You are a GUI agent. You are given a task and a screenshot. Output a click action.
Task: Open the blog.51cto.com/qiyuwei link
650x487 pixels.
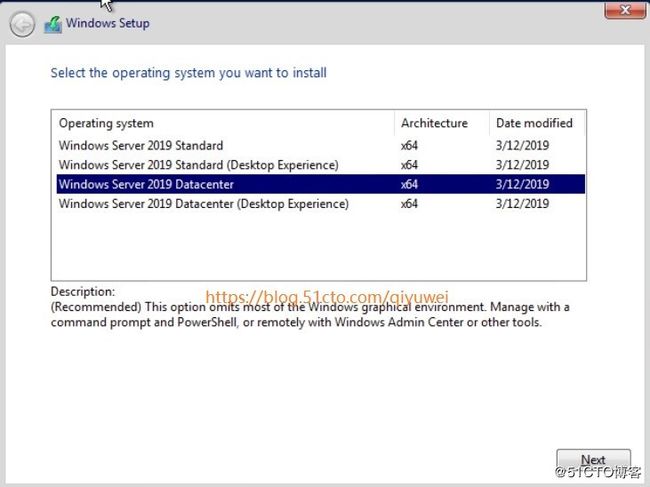coord(327,297)
